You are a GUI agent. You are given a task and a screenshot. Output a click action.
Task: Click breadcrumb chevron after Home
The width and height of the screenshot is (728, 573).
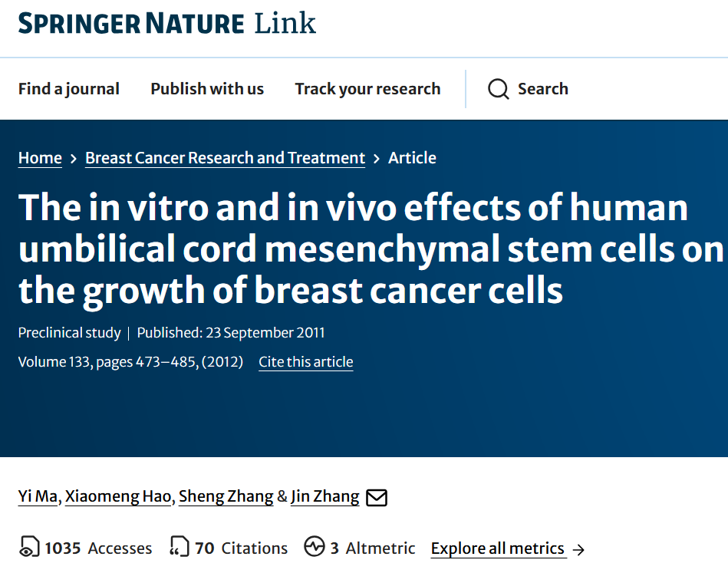(74, 159)
